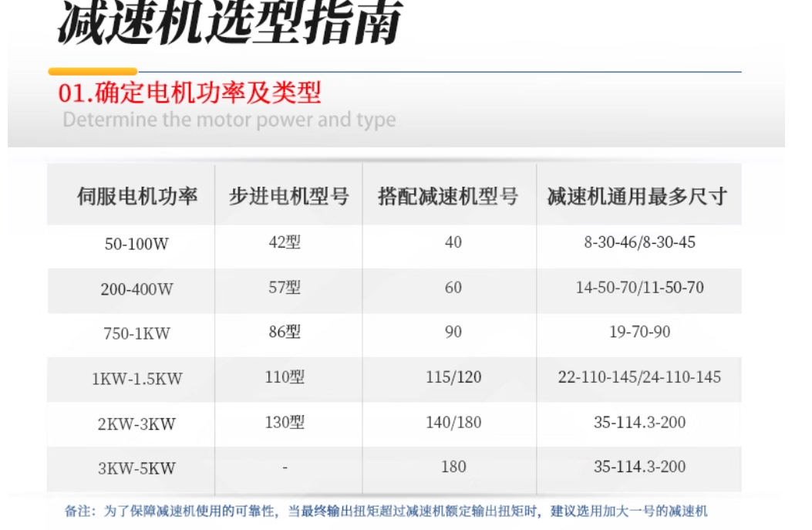Viewport: 812px width, 530px height.
Task: Click the 减速机通用最多尺寸 column header
Action: [638, 196]
